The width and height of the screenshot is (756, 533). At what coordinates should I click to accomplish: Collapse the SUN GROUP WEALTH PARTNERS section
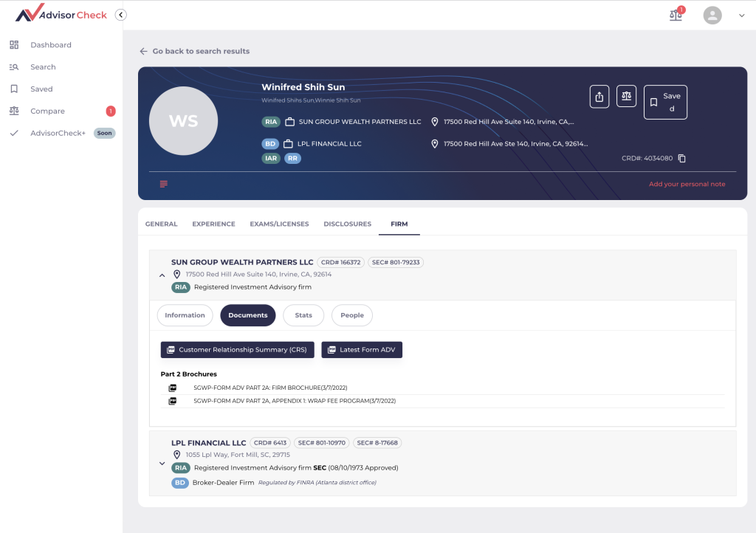click(x=162, y=275)
